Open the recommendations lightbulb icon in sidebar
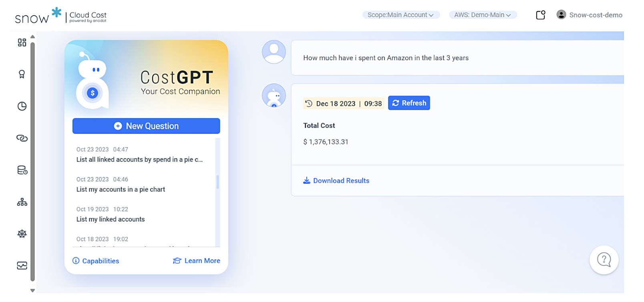 (22, 74)
